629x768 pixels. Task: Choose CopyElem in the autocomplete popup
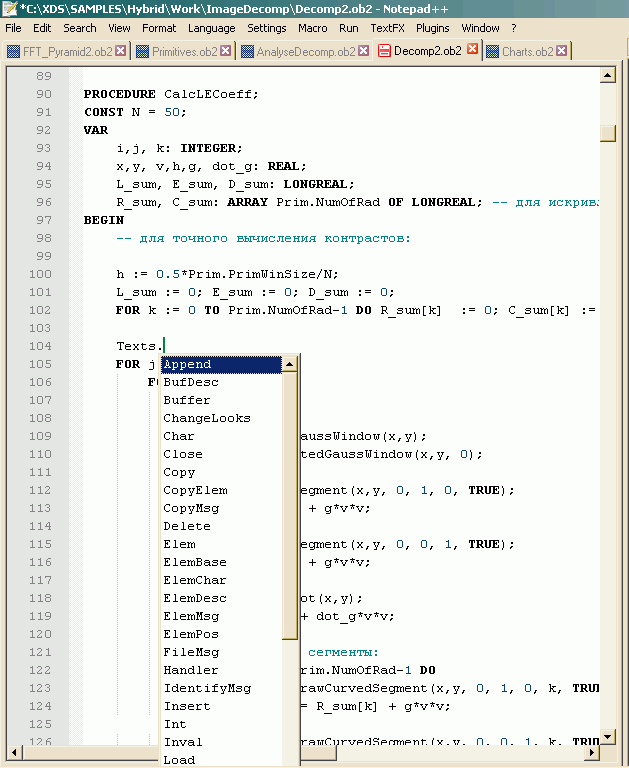[195, 490]
